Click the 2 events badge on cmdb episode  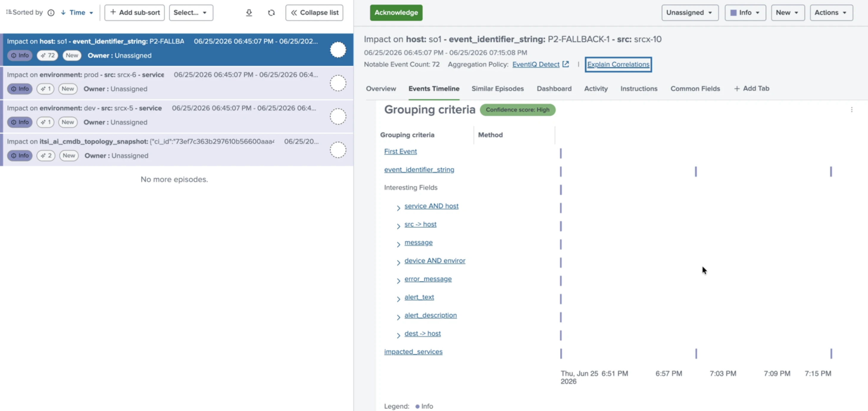click(x=46, y=156)
